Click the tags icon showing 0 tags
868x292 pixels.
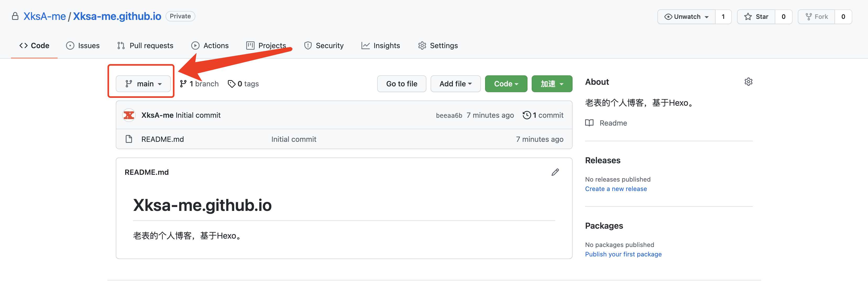click(x=232, y=84)
